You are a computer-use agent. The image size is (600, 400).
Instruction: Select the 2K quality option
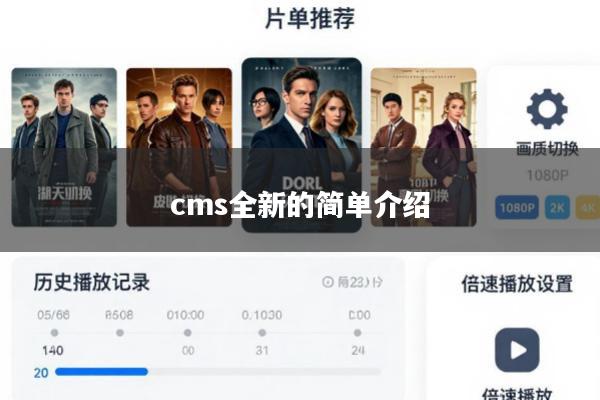tap(557, 207)
